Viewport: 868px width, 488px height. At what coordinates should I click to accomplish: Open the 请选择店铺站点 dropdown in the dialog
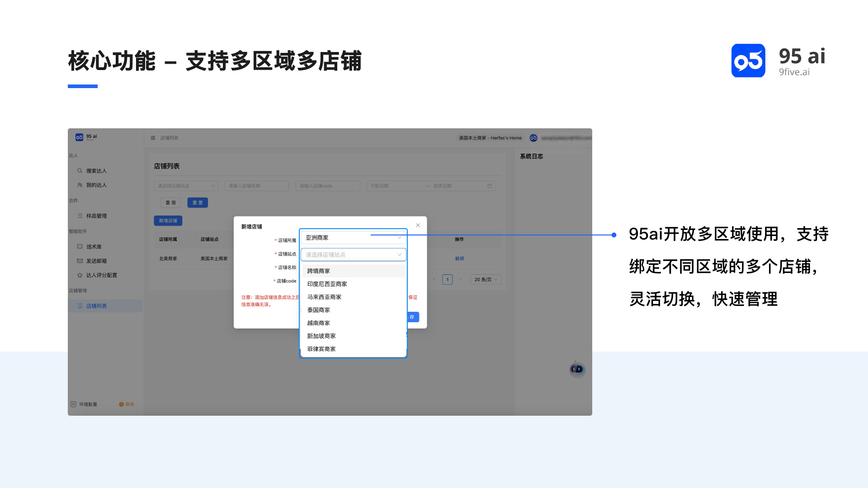click(x=354, y=255)
